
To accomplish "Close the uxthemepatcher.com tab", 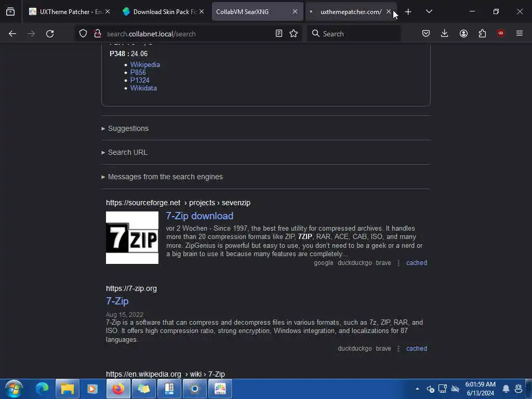I will 389,11.
